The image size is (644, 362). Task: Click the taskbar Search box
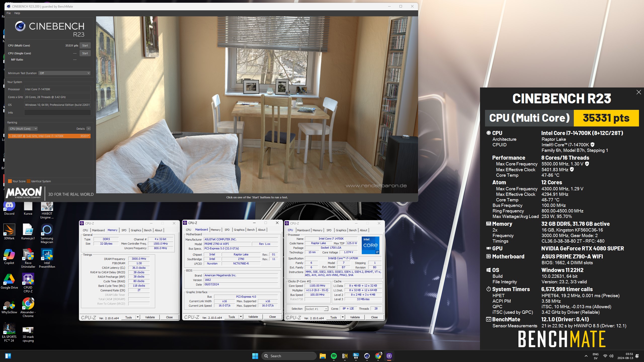click(x=289, y=356)
